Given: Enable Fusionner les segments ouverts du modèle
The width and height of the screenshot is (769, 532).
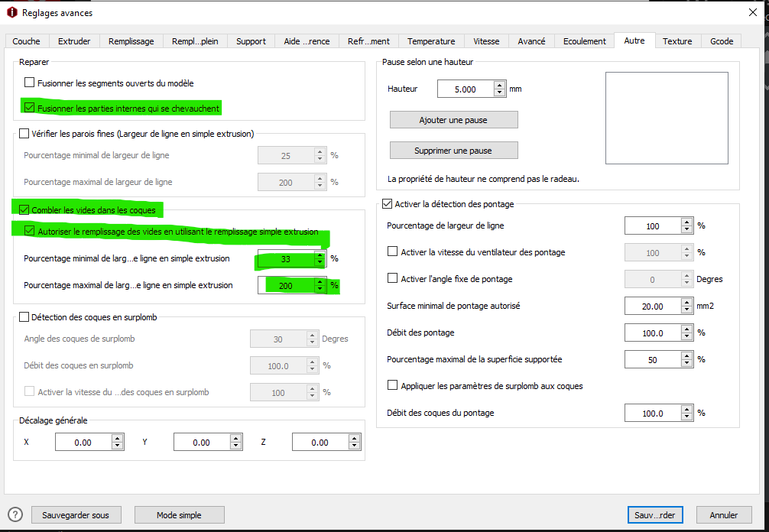Looking at the screenshot, I should pos(29,83).
